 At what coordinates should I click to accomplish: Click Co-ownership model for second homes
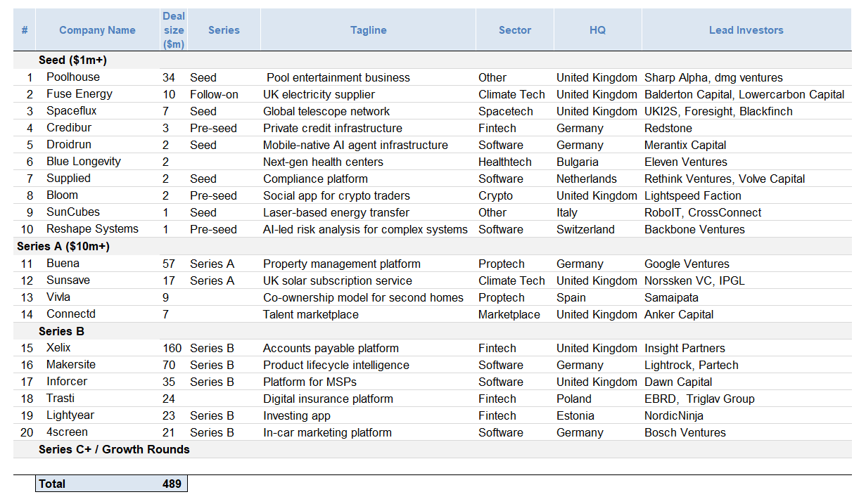coord(363,297)
